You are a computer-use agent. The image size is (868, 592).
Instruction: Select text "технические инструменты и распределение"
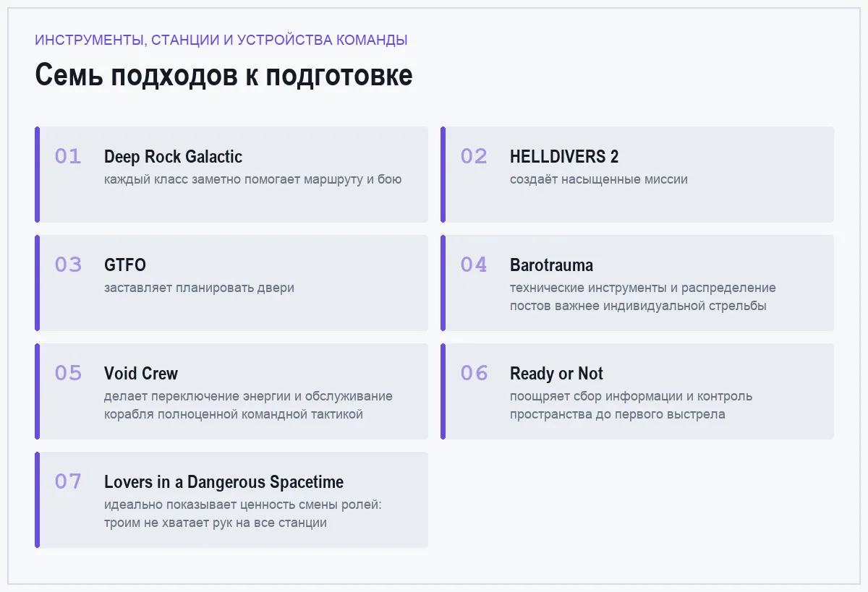click(x=643, y=288)
